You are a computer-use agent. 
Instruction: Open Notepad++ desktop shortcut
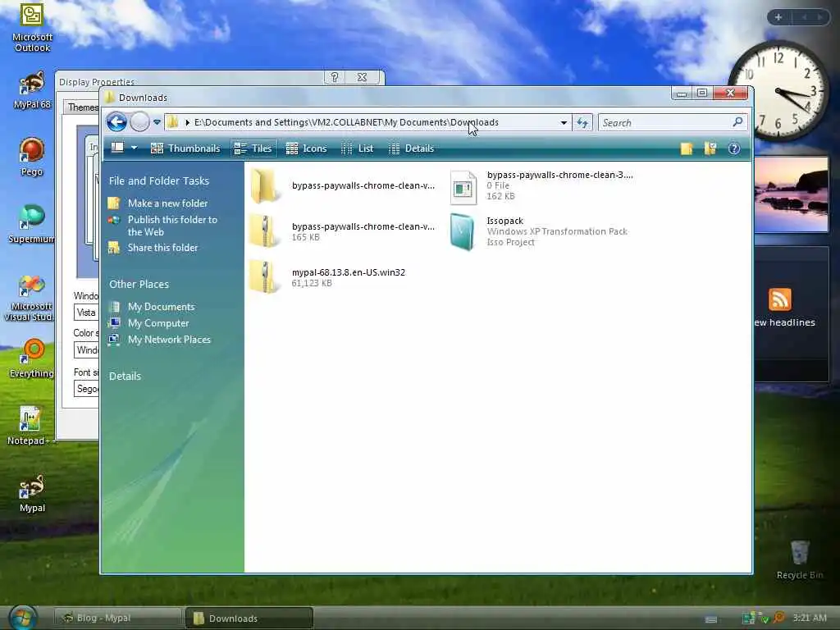tap(30, 426)
